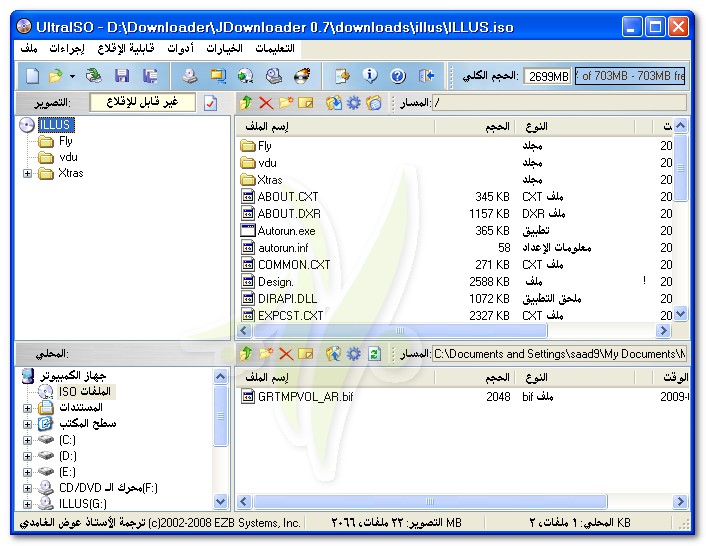Click the Open CD/DVD icon
Screen dimensions: 706x546
pyautogui.click(x=94, y=76)
